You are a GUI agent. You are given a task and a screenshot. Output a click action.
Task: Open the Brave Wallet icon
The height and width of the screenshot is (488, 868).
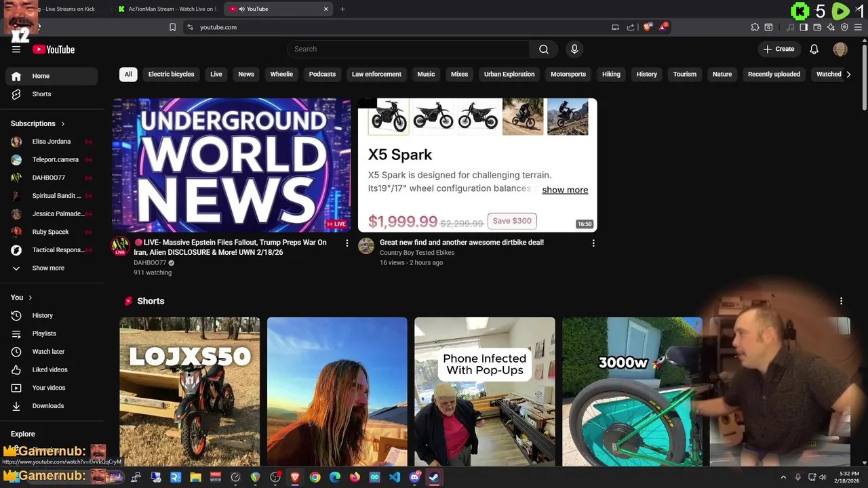click(817, 27)
